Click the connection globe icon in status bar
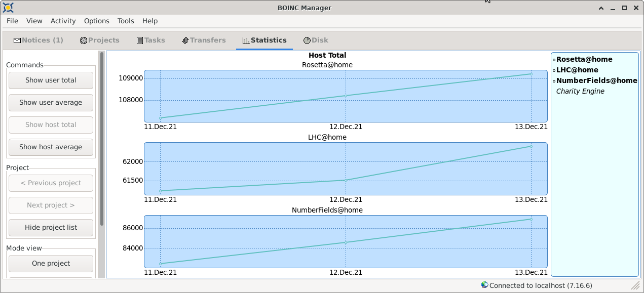 pos(484,285)
